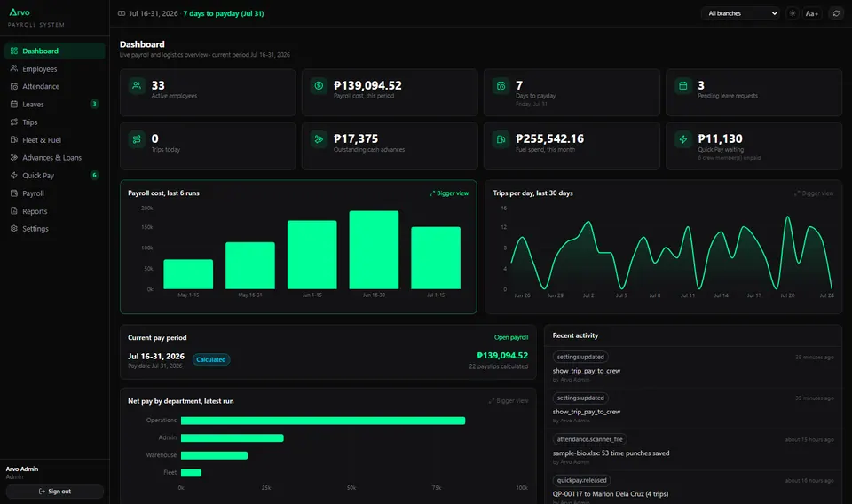Click the Quick Pay badge showing 6
Screen dimensions: 852x504
click(x=95, y=175)
